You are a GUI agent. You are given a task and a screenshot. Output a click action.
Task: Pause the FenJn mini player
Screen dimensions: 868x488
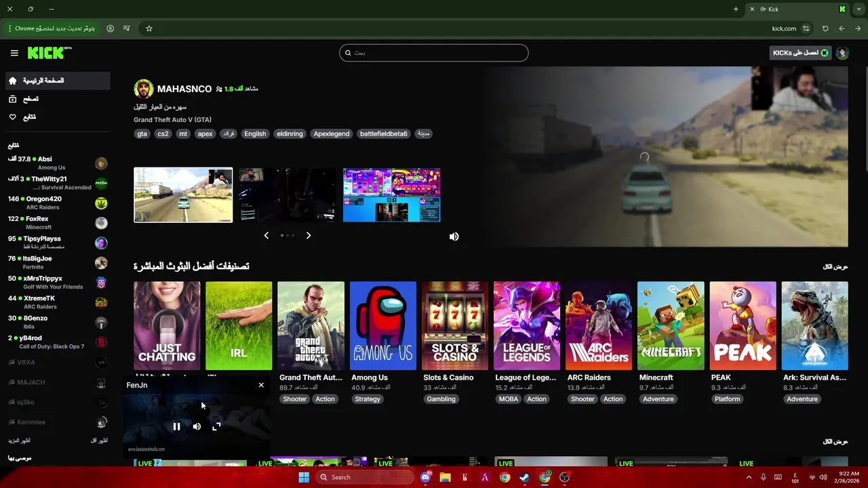[176, 426]
